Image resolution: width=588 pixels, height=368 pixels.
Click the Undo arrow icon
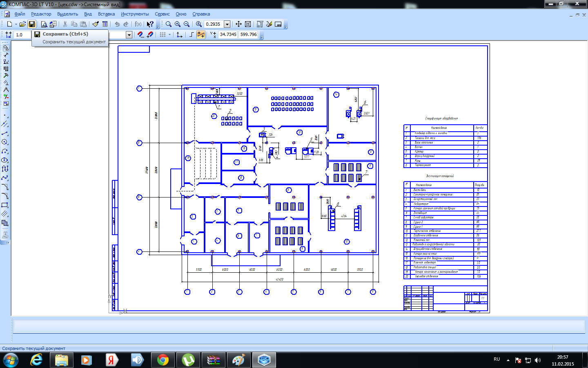[117, 24]
